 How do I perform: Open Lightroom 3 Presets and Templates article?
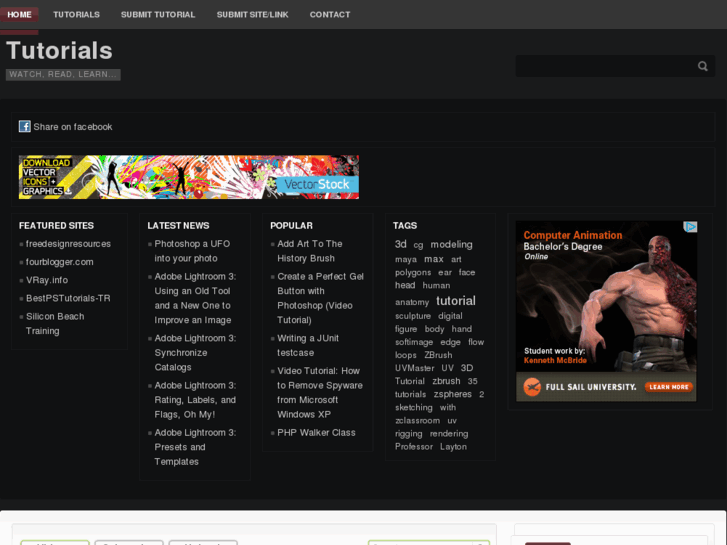tap(195, 447)
